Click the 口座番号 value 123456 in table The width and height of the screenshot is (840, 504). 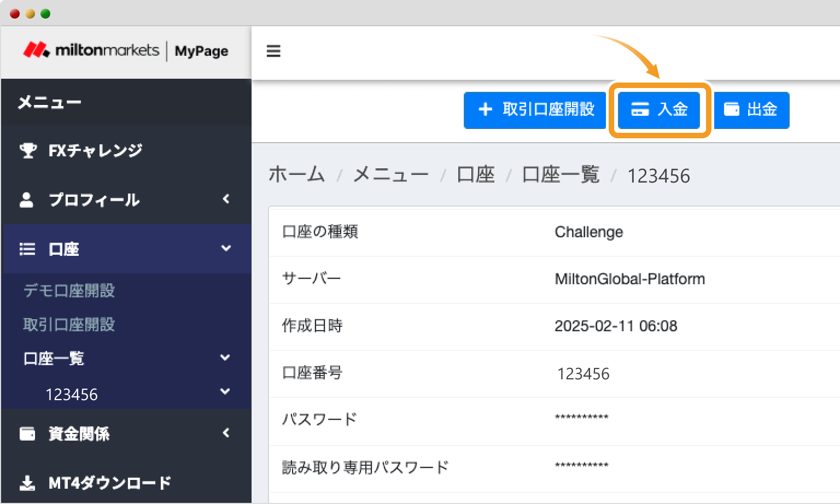tap(583, 374)
